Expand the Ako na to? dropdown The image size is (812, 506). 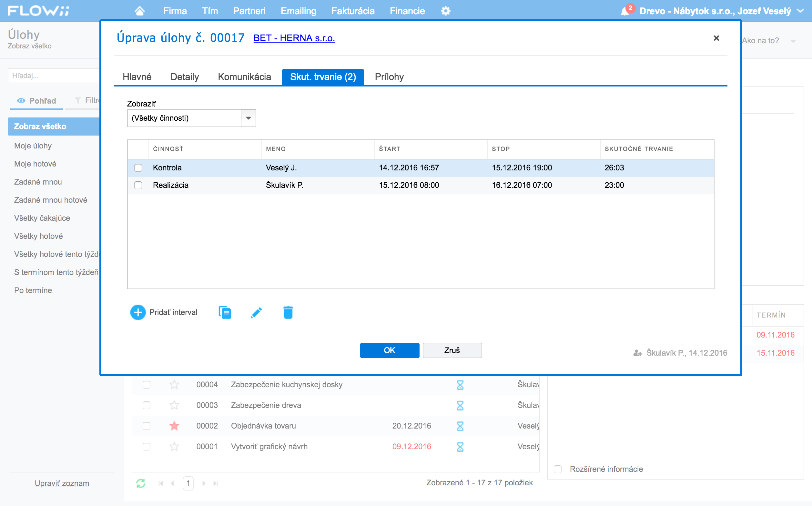click(793, 41)
